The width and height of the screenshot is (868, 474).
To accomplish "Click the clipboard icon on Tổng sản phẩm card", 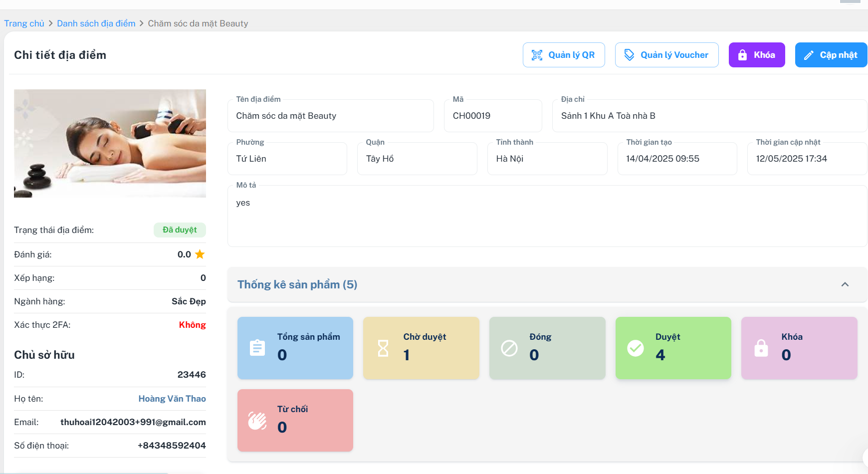I will [x=257, y=348].
